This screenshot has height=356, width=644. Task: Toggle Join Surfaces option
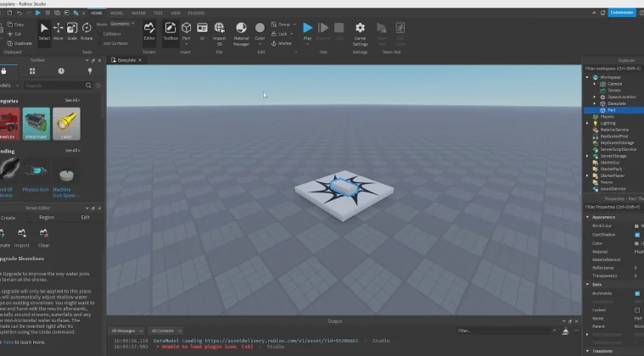click(115, 43)
